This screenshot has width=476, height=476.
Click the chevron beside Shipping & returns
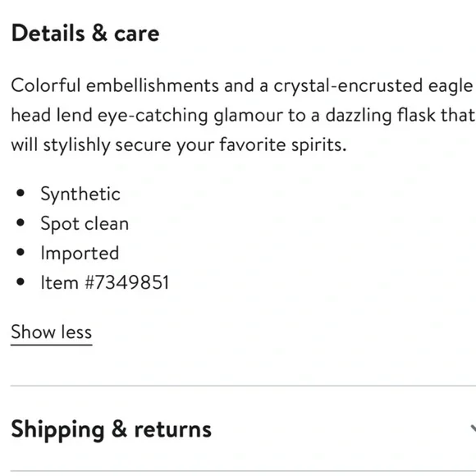pos(473,429)
